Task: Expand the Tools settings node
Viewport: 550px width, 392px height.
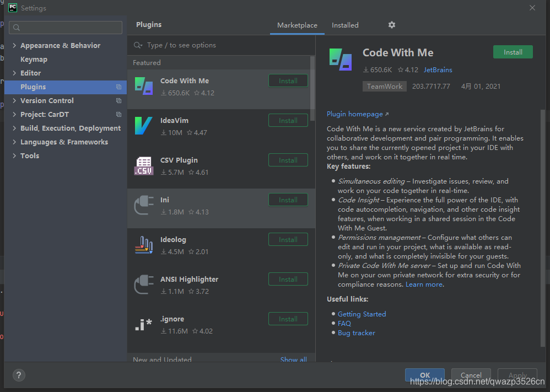Action: [14, 155]
